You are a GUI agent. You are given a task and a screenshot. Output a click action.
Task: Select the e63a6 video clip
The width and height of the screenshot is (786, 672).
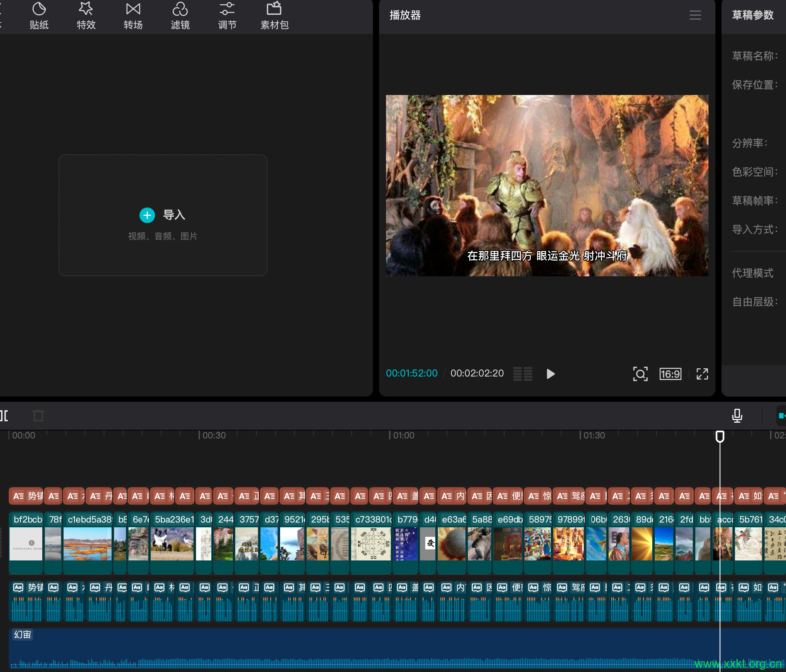point(452,542)
